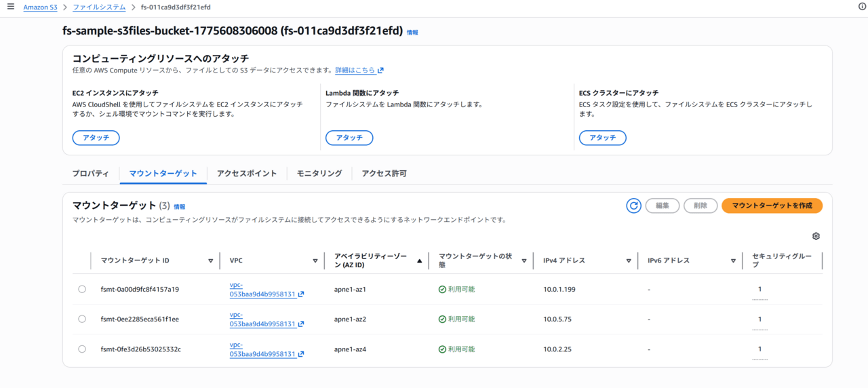
Task: Open the VPC column sort dropdown
Action: 315,260
